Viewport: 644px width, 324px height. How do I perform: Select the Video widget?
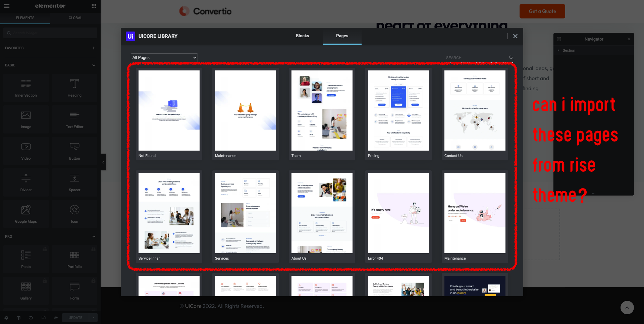[26, 151]
